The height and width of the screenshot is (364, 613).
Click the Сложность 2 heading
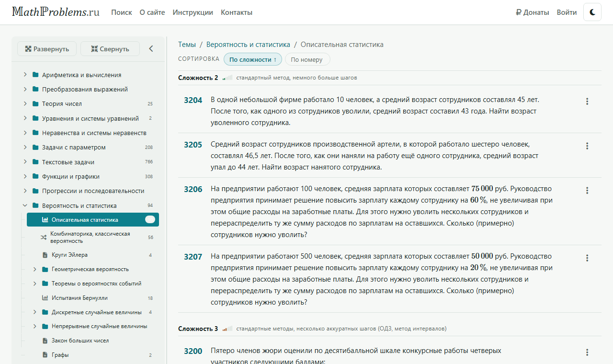coord(198,78)
